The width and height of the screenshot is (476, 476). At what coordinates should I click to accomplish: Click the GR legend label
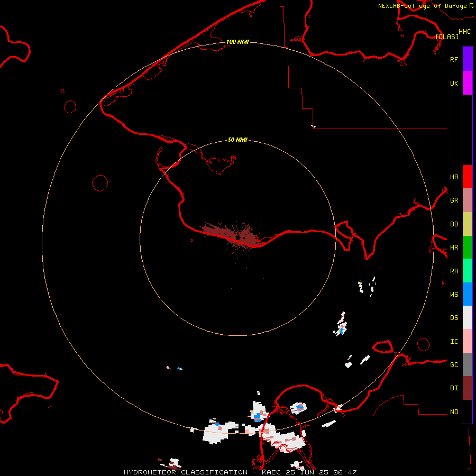point(454,200)
